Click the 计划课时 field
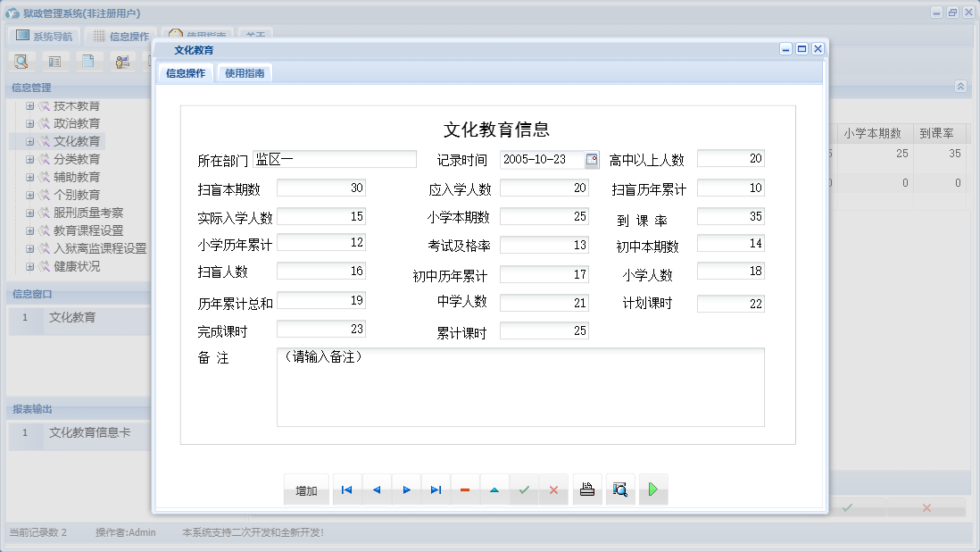The height and width of the screenshot is (552, 980). click(x=731, y=304)
